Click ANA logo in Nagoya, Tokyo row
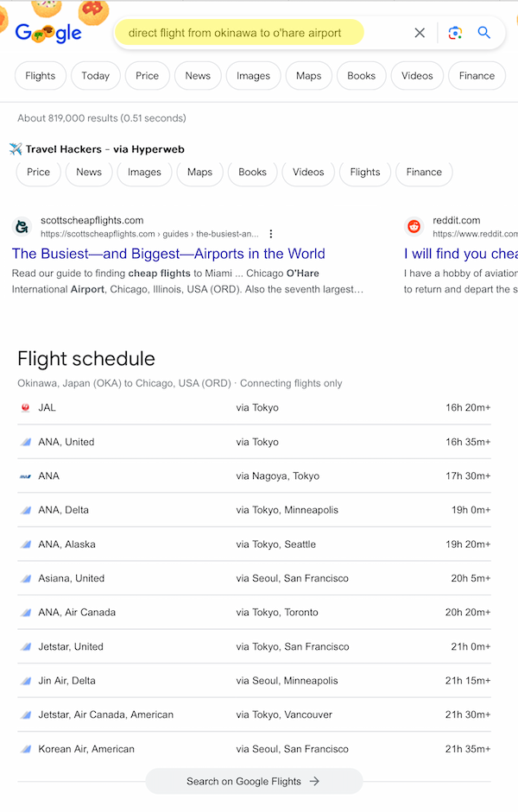The image size is (518, 812). click(x=25, y=476)
